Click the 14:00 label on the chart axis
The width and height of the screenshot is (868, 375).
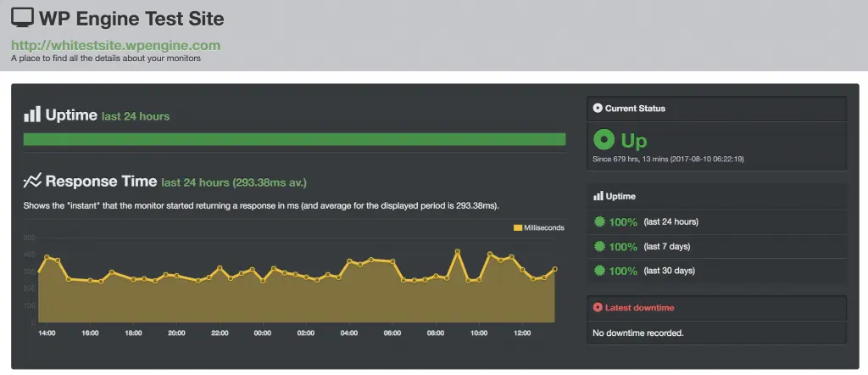[x=47, y=333]
